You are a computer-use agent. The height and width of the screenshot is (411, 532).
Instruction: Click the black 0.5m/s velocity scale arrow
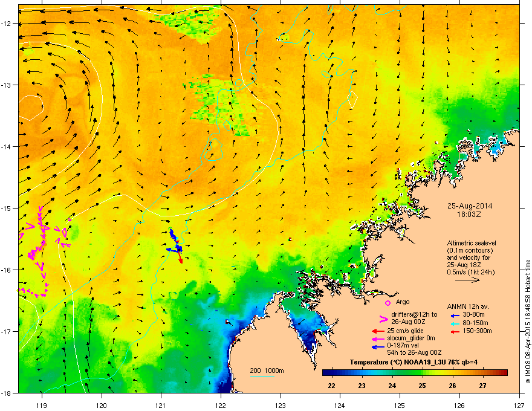pos(467,280)
